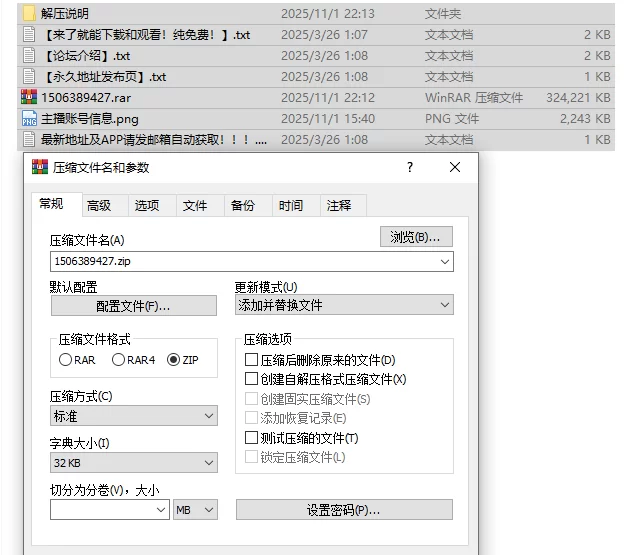Click the 主播账号信息.png image file icon
The width and height of the screenshot is (636, 555).
pyautogui.click(x=29, y=119)
